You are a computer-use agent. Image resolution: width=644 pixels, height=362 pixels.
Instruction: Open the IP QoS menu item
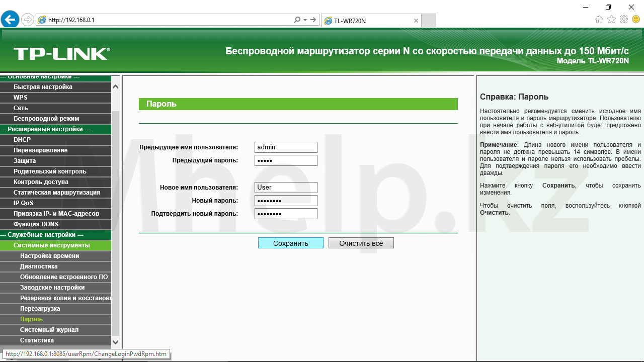pyautogui.click(x=55, y=203)
